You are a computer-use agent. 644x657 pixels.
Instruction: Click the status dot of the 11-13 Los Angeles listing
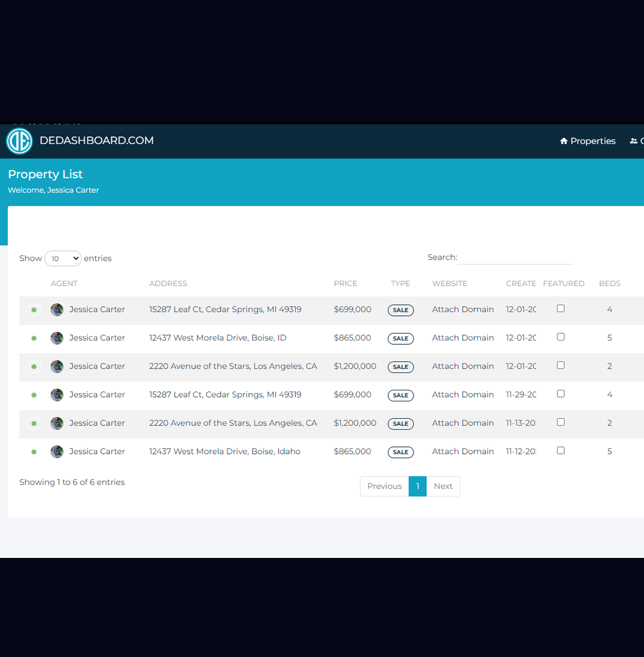click(x=34, y=424)
